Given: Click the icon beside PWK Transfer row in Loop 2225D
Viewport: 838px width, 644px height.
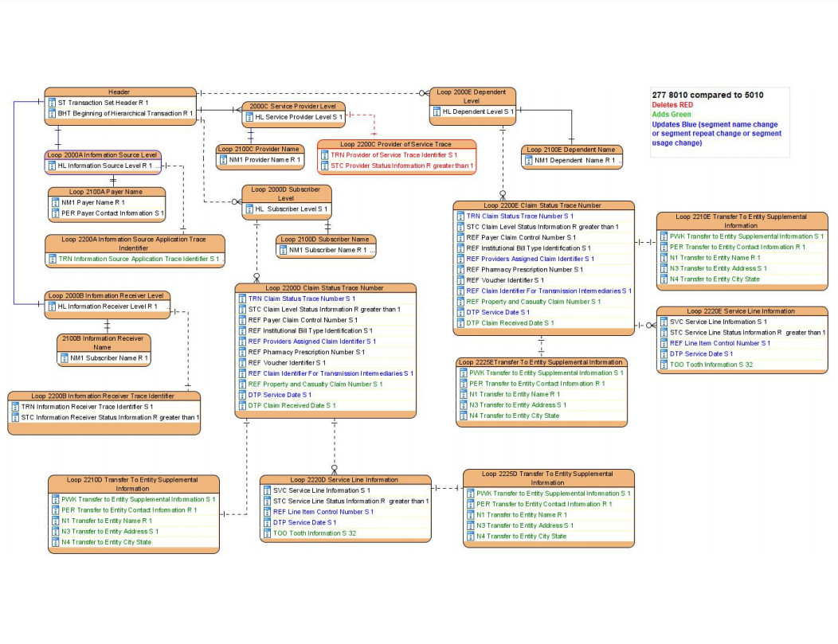Looking at the screenshot, I should [x=470, y=494].
